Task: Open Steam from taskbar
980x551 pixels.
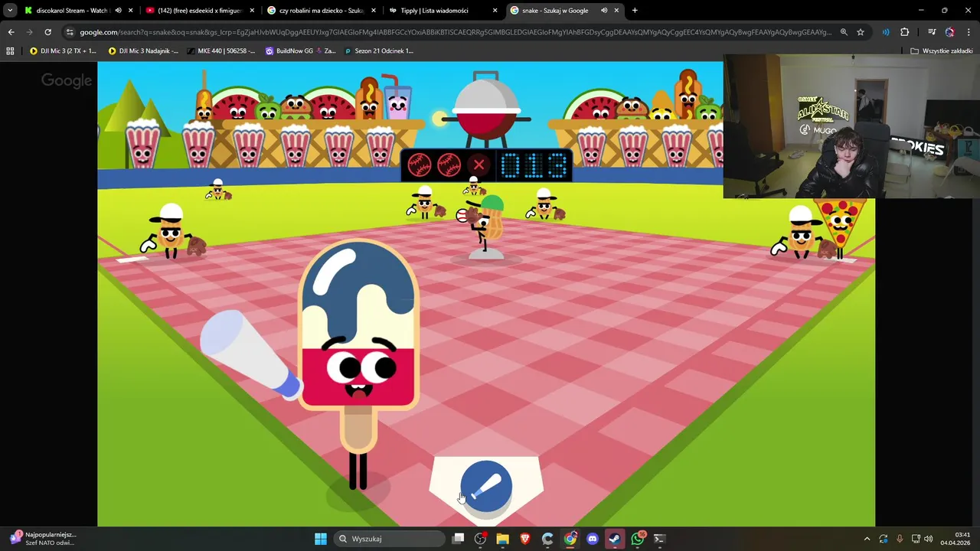Action: click(x=615, y=539)
